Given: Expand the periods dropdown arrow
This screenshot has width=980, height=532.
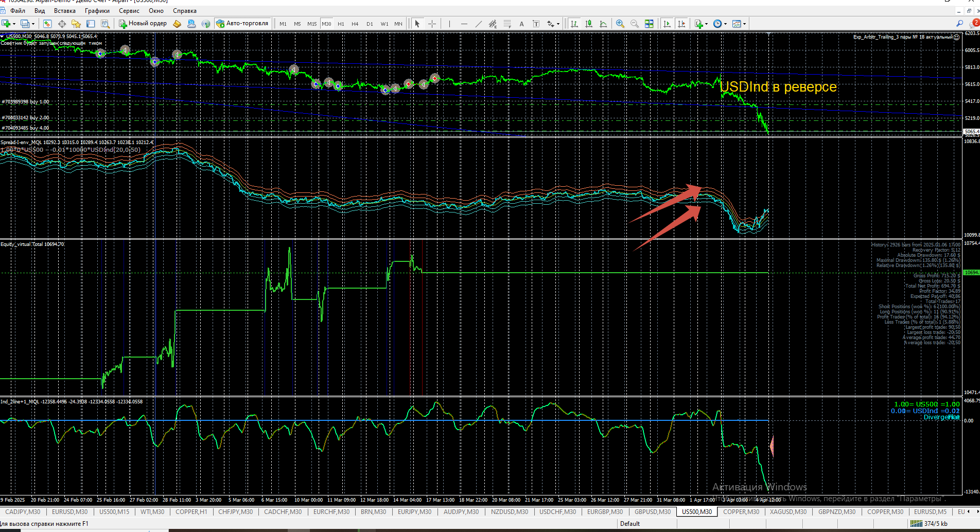Looking at the screenshot, I should coord(726,24).
